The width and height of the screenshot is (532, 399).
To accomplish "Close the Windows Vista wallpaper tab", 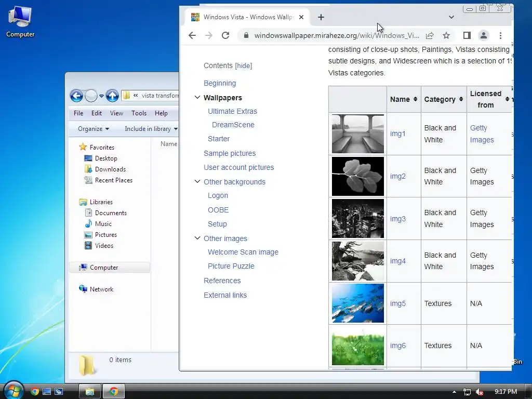I will coord(301,17).
